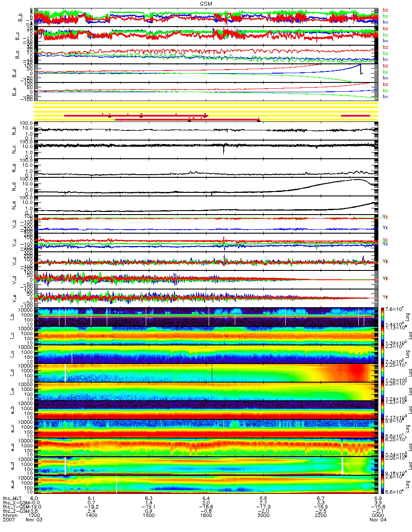Click the green by legend of B_b panel
This screenshot has height=532, width=412.
[x=385, y=16]
